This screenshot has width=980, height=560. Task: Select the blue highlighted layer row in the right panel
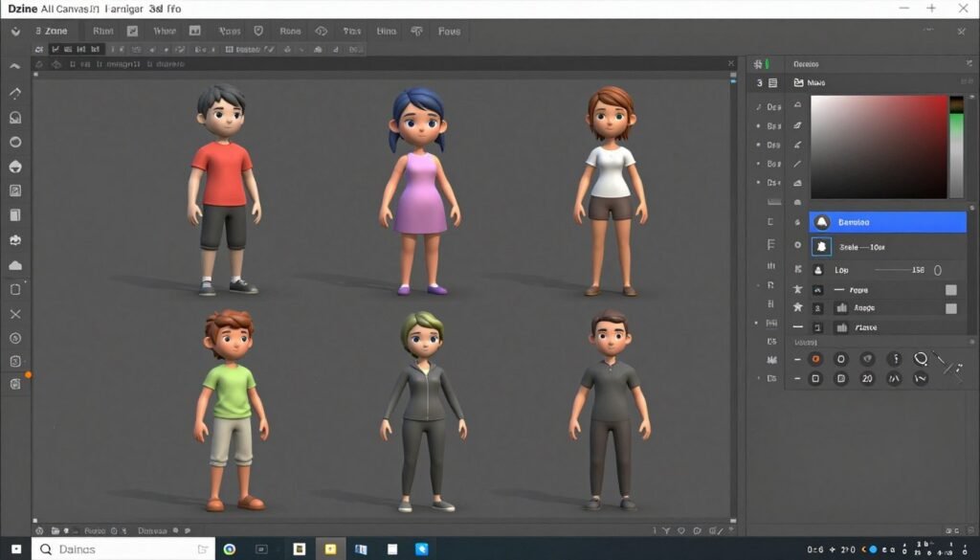tap(887, 222)
